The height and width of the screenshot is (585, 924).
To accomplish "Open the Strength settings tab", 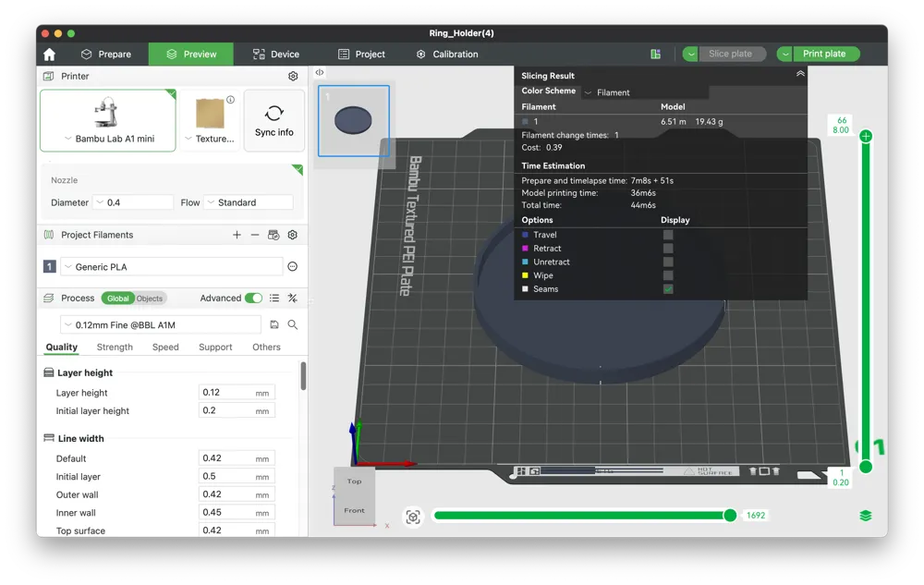I will coord(115,347).
